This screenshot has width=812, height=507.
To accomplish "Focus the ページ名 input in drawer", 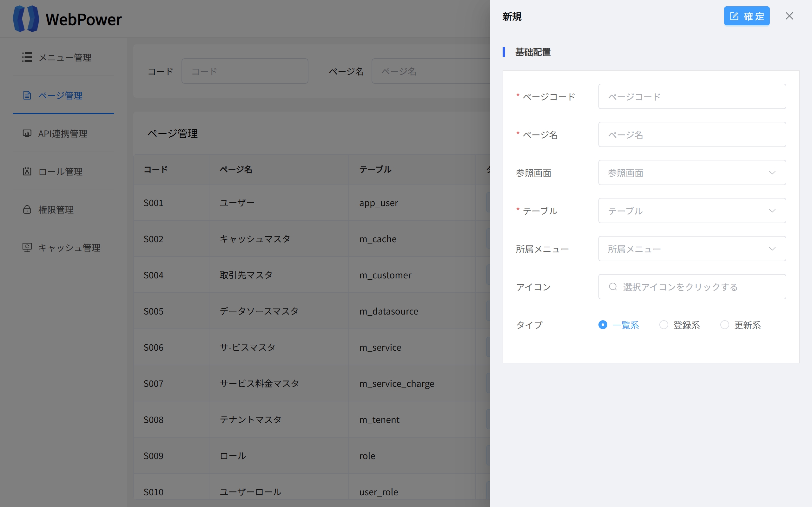I will click(x=692, y=134).
